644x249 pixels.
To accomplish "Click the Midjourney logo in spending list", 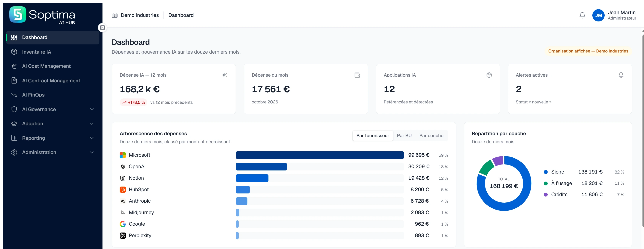I will (x=123, y=212).
